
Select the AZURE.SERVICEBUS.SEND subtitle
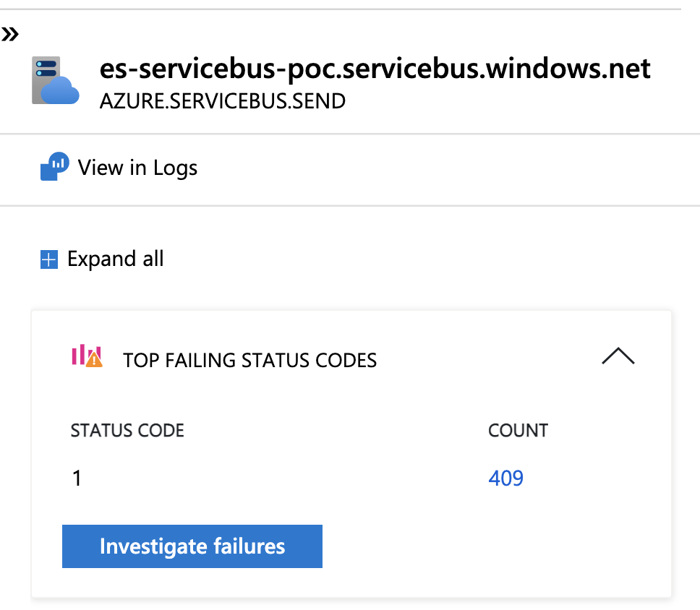[222, 101]
